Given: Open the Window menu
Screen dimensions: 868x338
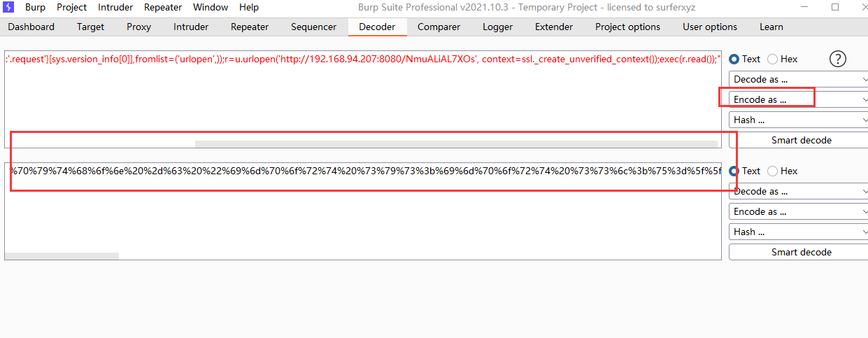Looking at the screenshot, I should 211,7.
